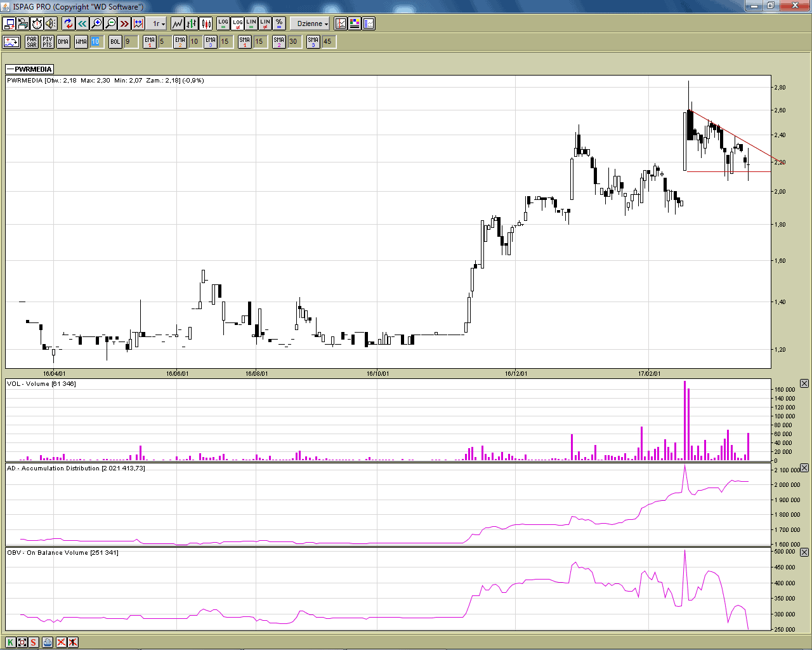Click the speaker sound icon
The image size is (812, 650).
coord(51,23)
